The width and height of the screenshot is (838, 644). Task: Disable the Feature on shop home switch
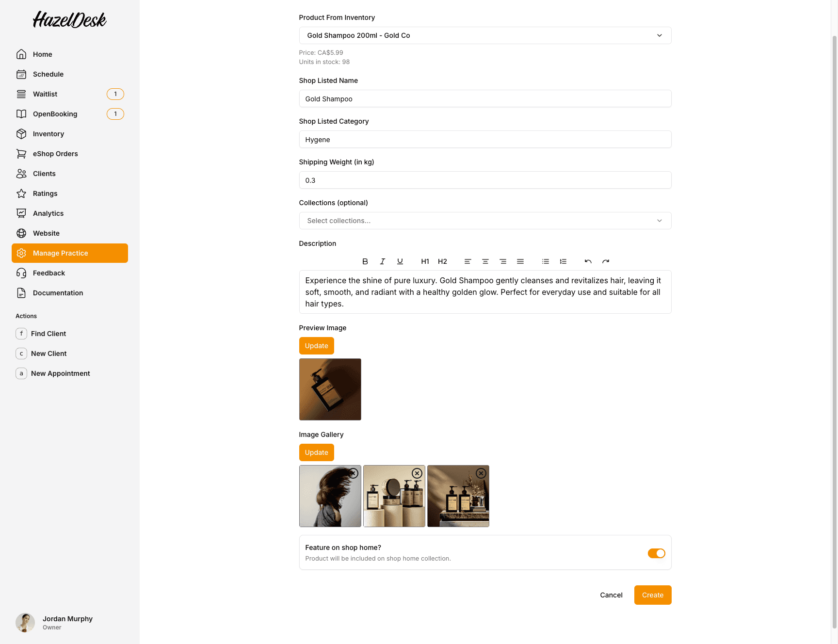pos(656,553)
